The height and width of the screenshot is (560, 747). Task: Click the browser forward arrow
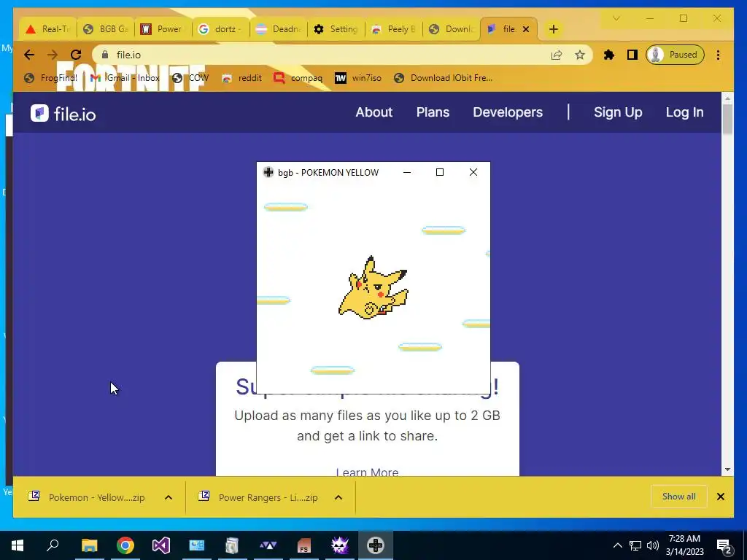pos(53,55)
